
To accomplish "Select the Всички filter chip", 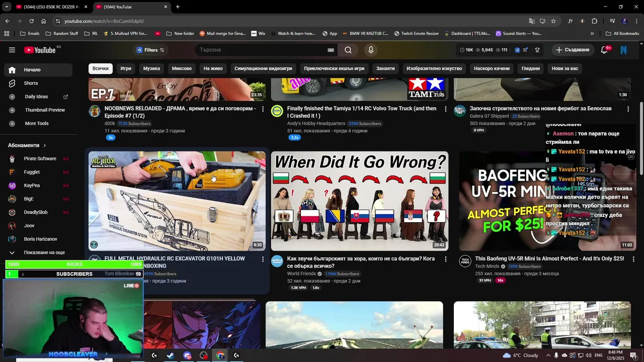I will pyautogui.click(x=100, y=68).
